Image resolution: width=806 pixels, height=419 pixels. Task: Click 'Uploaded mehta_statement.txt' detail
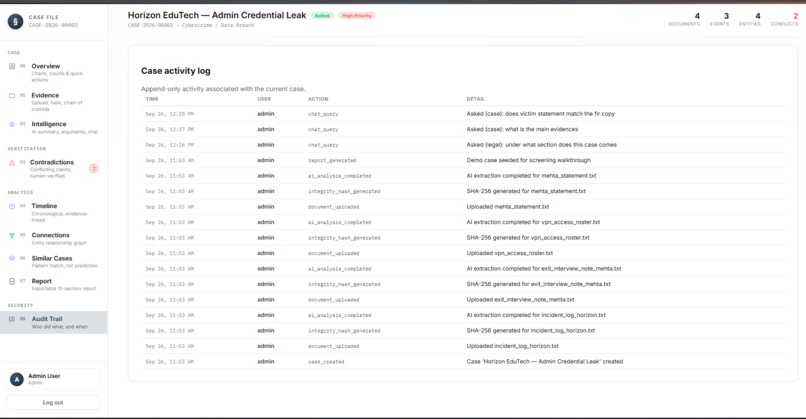pyautogui.click(x=508, y=206)
